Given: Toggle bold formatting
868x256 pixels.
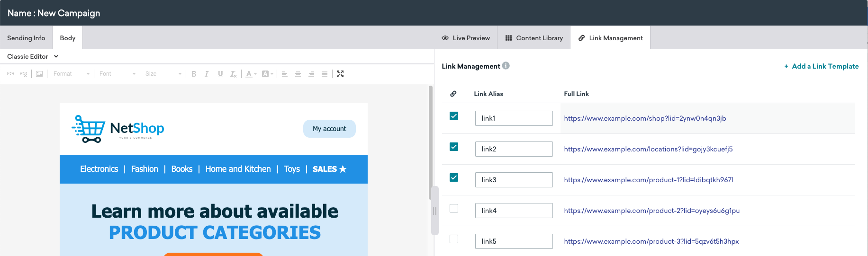Looking at the screenshot, I should click(194, 74).
